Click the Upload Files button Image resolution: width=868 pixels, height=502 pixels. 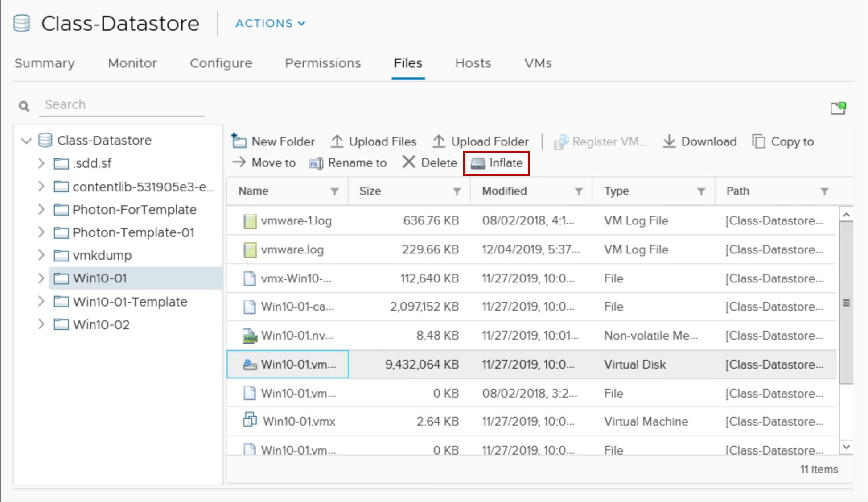[x=374, y=141]
